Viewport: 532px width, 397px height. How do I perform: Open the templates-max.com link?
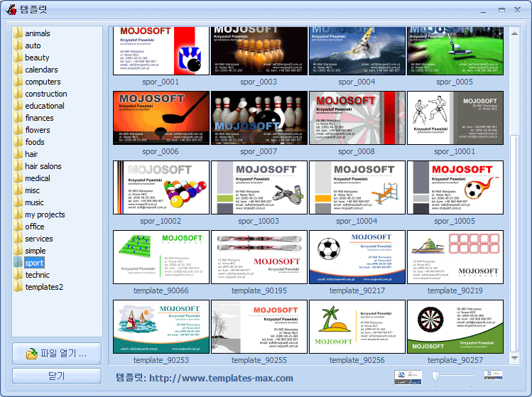click(221, 378)
